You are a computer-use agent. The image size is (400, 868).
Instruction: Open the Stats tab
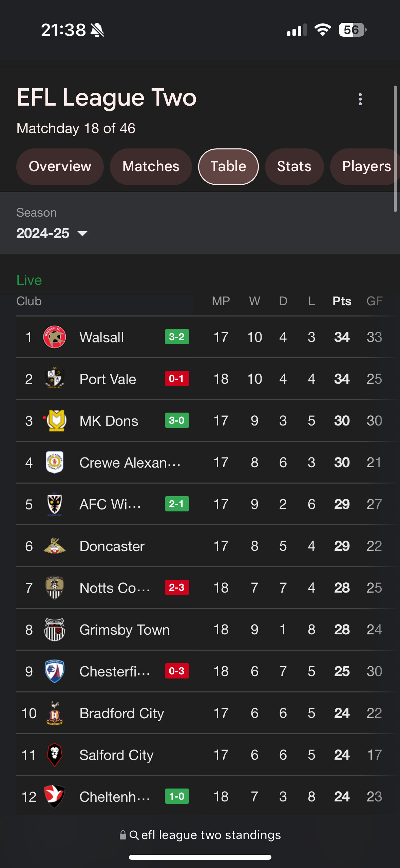294,166
